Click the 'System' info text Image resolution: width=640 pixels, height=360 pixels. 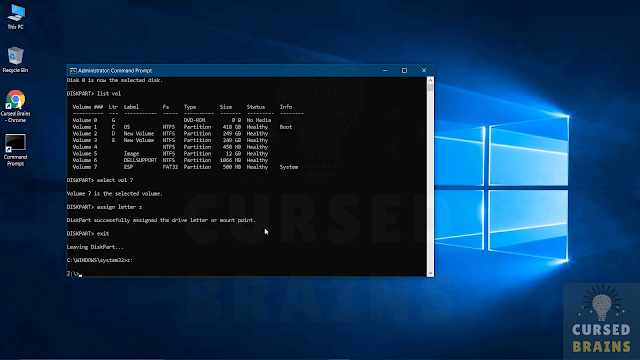pos(289,167)
